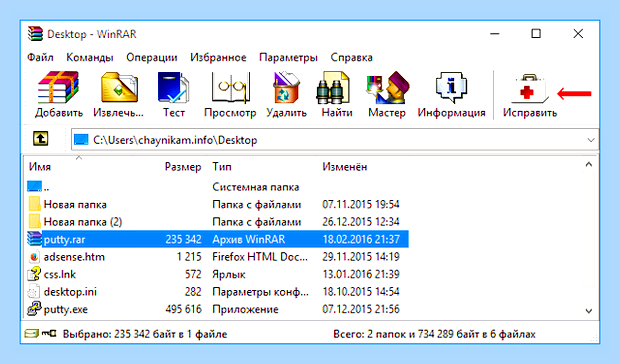Viewport: 620px width, 364px height.
Task: Click the size value 235 342
Action: (x=183, y=240)
